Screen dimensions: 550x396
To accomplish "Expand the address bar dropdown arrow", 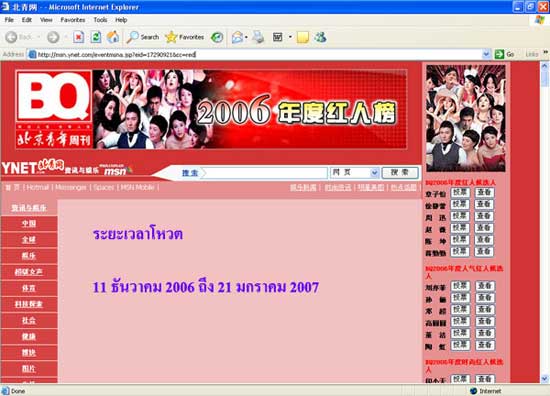I will 486,54.
